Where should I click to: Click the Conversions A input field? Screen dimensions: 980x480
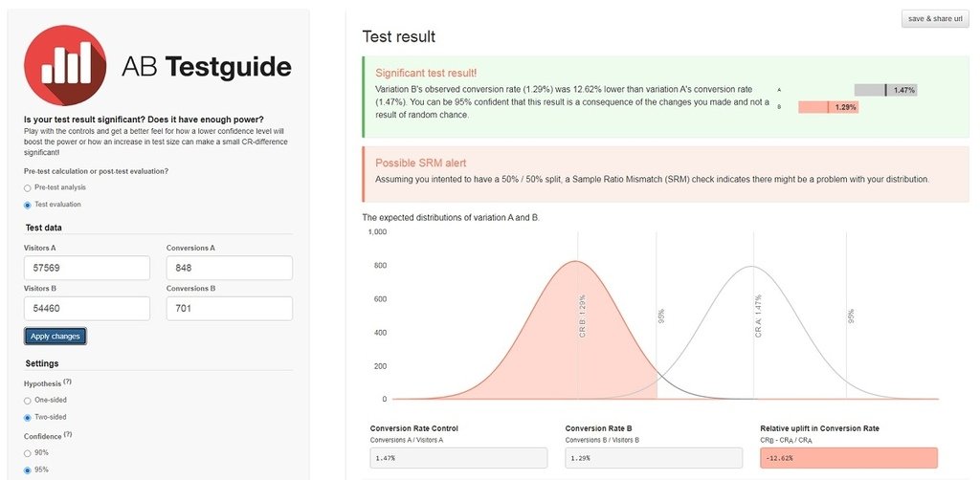coord(230,268)
